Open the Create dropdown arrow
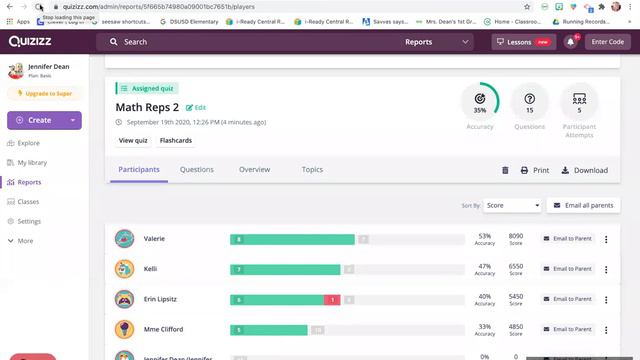Viewport: 640px width, 360px height. [x=73, y=120]
